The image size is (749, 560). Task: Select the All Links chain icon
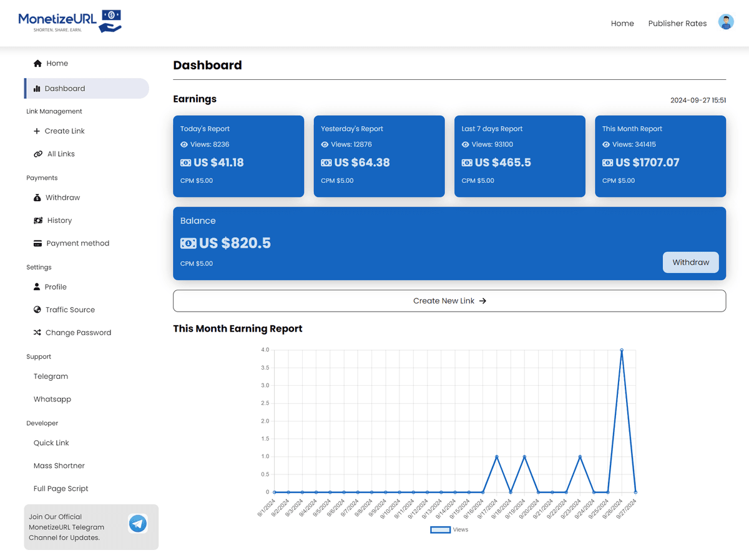(38, 154)
